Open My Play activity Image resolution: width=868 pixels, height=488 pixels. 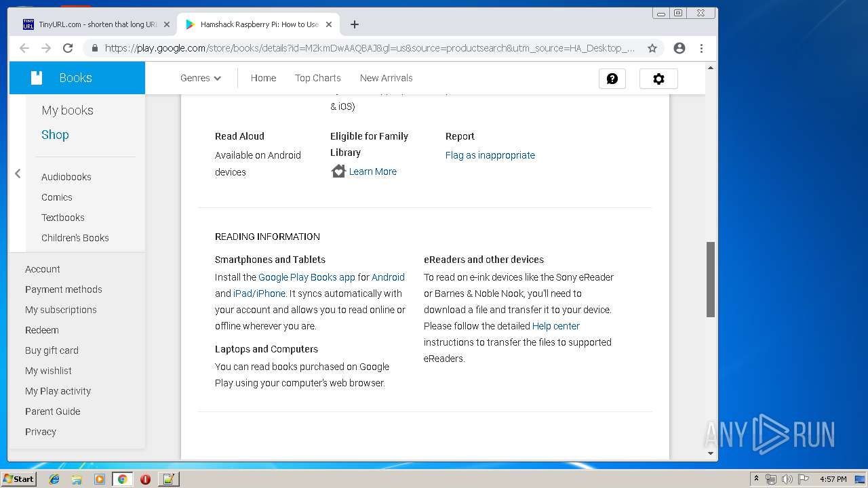click(58, 391)
